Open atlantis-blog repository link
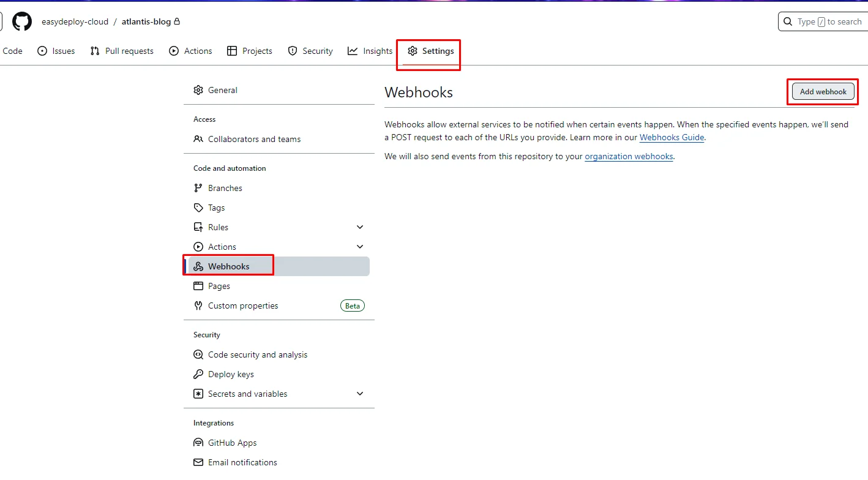 pyautogui.click(x=146, y=21)
